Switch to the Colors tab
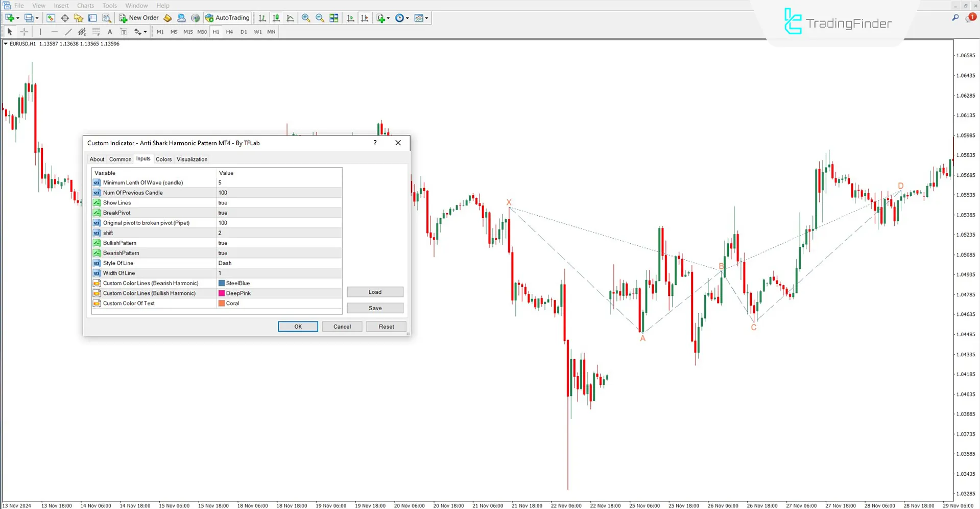Image resolution: width=980 pixels, height=509 pixels. (x=163, y=159)
